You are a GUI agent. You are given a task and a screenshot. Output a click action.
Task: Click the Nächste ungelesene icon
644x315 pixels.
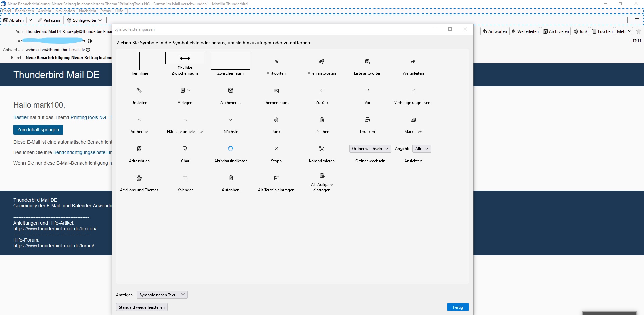click(185, 120)
